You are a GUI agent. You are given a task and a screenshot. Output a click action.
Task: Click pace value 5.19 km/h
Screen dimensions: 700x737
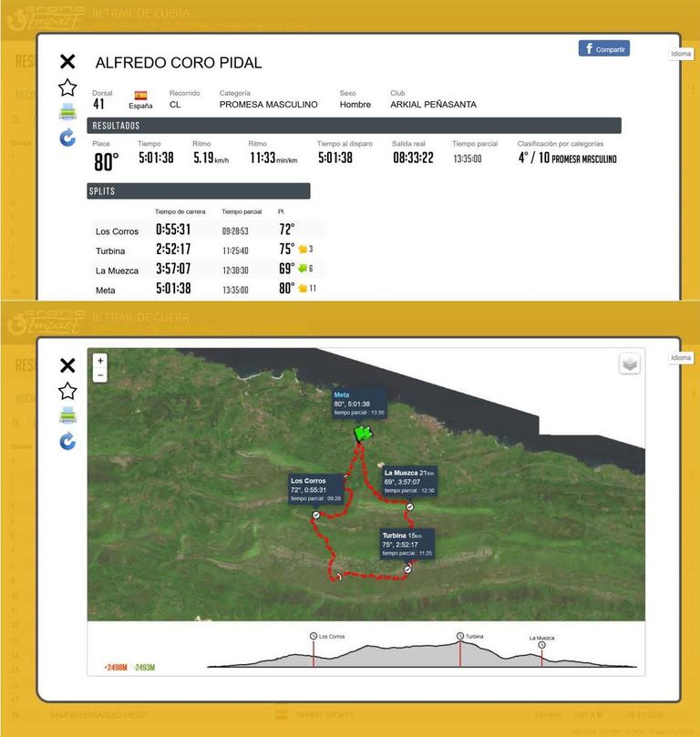point(211,158)
